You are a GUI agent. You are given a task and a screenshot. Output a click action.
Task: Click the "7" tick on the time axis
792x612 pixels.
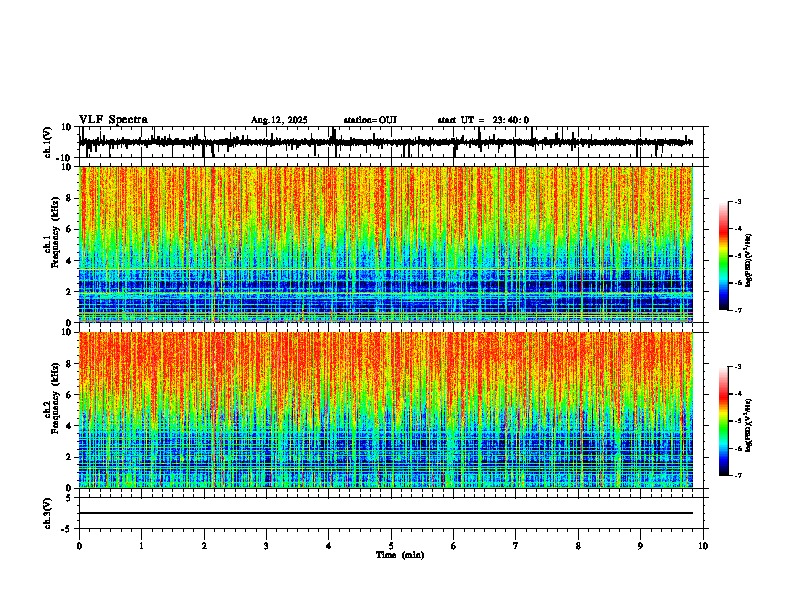tap(516, 546)
